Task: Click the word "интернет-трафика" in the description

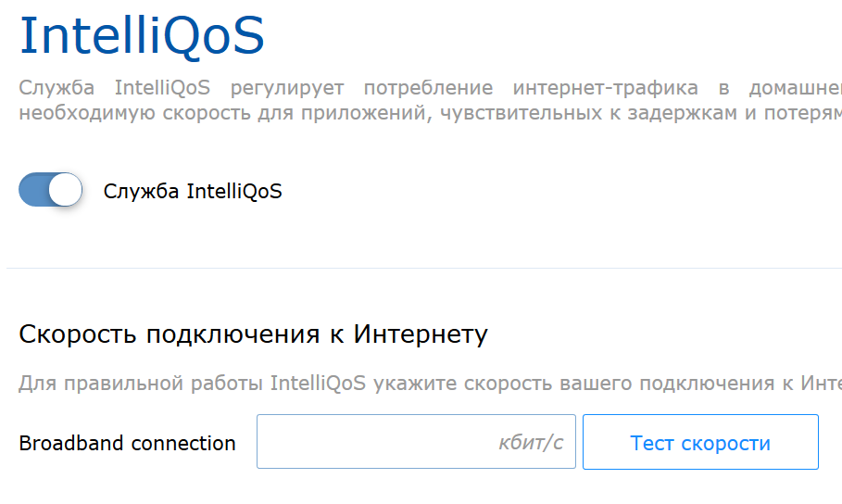Action: tap(605, 88)
